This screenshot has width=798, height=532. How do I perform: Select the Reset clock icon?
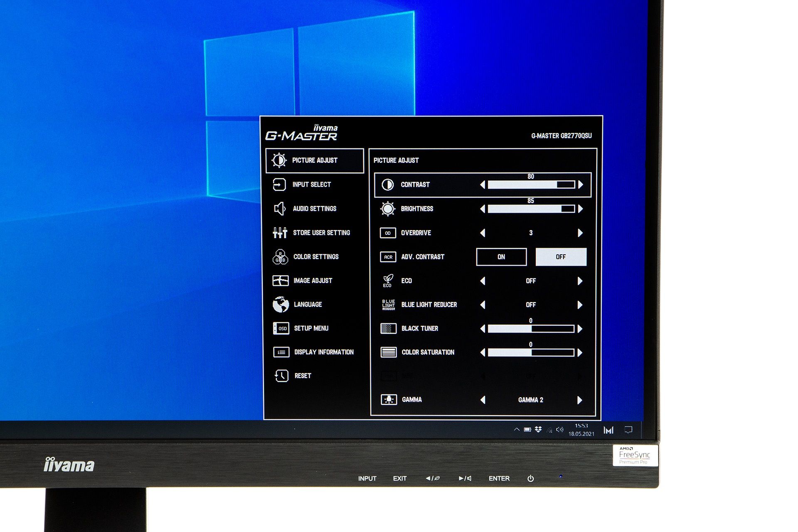click(281, 376)
